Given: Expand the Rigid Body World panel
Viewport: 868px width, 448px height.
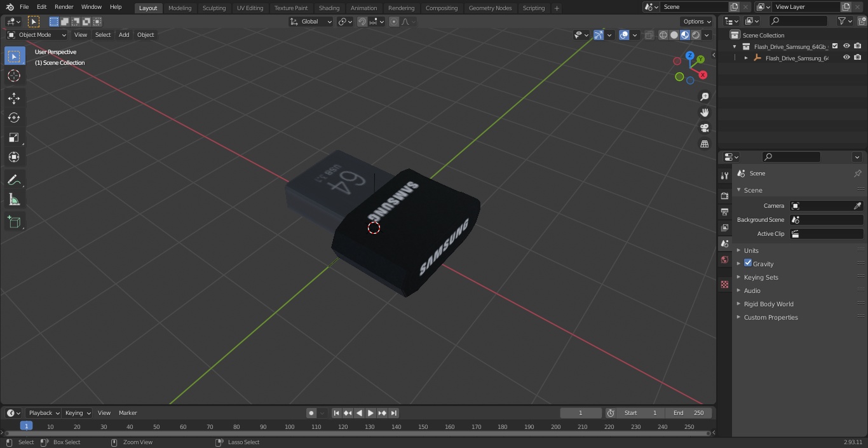Looking at the screenshot, I should [x=768, y=304].
